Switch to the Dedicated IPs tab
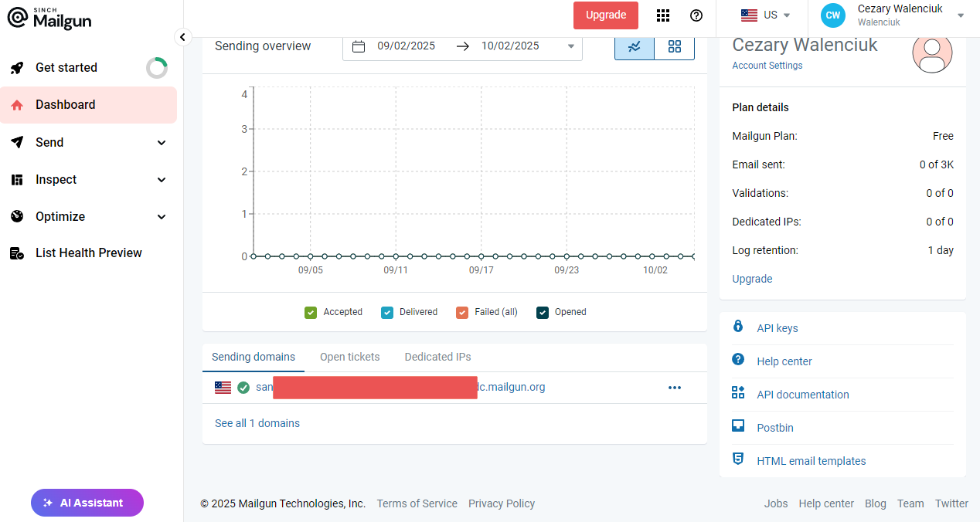This screenshot has width=980, height=522. coord(437,357)
